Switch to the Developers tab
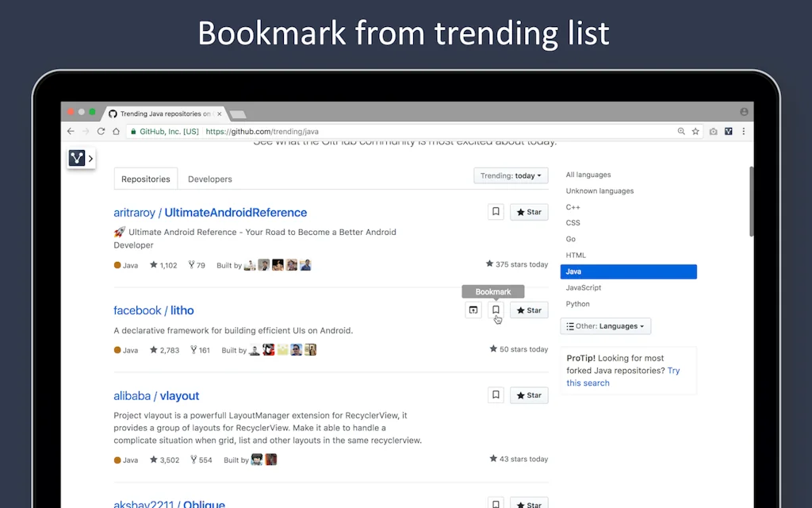The height and width of the screenshot is (508, 812). pyautogui.click(x=209, y=179)
